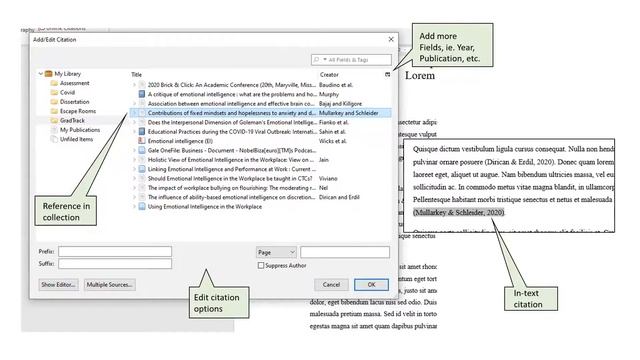Click the item icon of Using Emotional Intelligence in the Workplace

click(x=142, y=207)
